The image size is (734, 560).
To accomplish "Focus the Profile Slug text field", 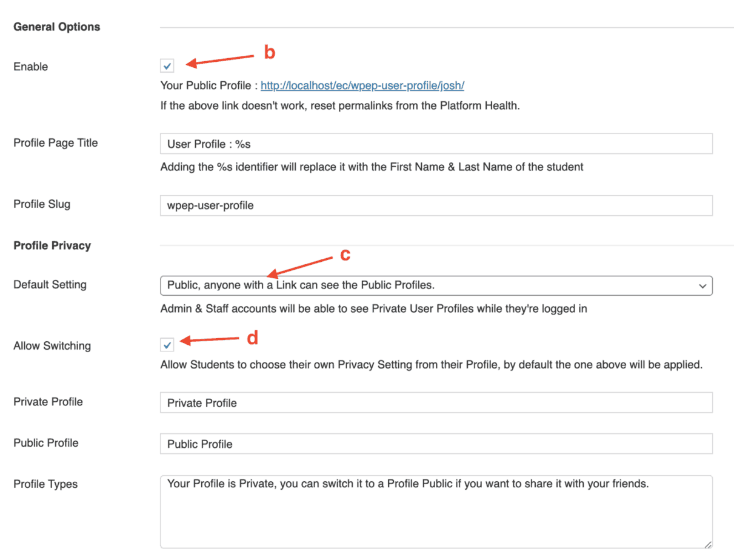I will point(436,205).
